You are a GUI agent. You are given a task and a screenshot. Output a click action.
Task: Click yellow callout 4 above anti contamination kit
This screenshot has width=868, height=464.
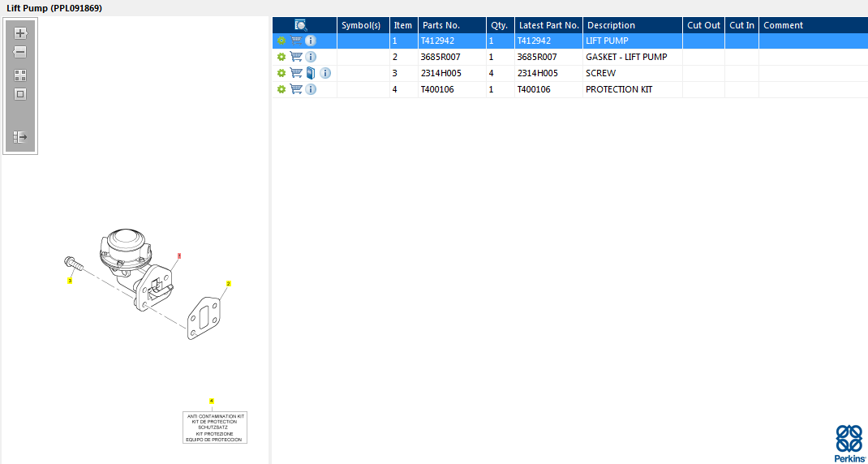click(212, 401)
